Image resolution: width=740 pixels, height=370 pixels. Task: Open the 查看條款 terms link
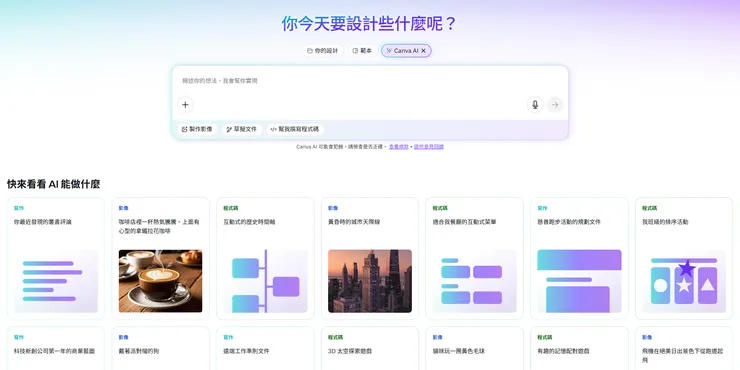(x=399, y=147)
